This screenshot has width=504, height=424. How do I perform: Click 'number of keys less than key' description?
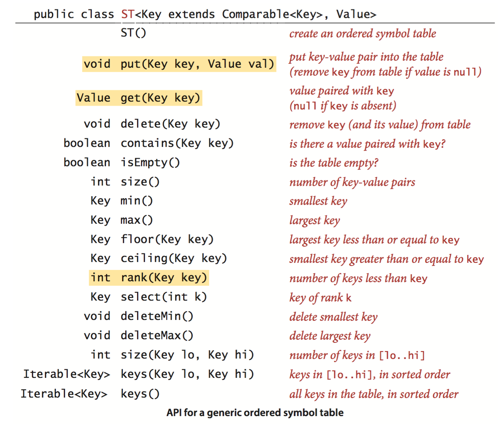coord(358,278)
